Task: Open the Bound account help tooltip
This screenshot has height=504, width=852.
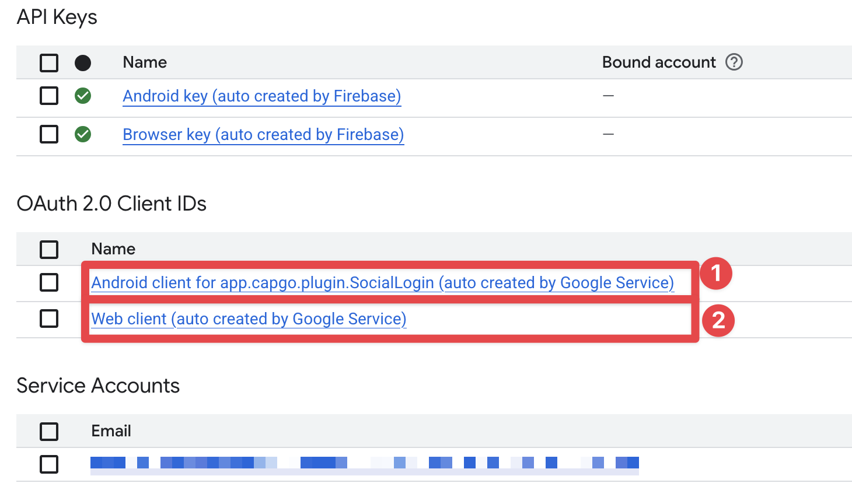Action: click(735, 62)
